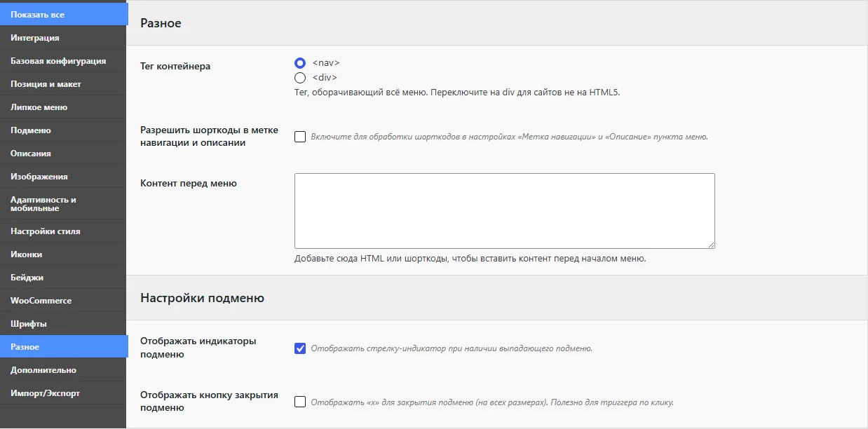
Task: Click the Разное section heading
Action: [161, 23]
